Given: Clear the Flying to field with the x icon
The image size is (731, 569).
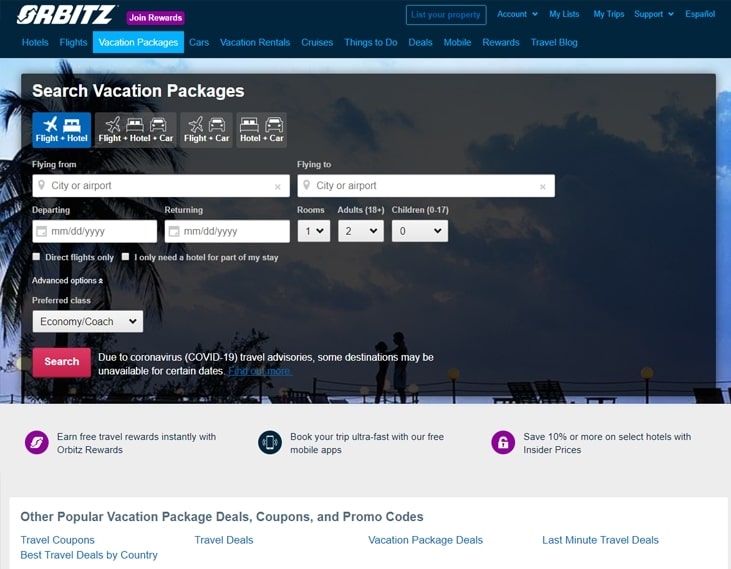Looking at the screenshot, I should pos(543,187).
